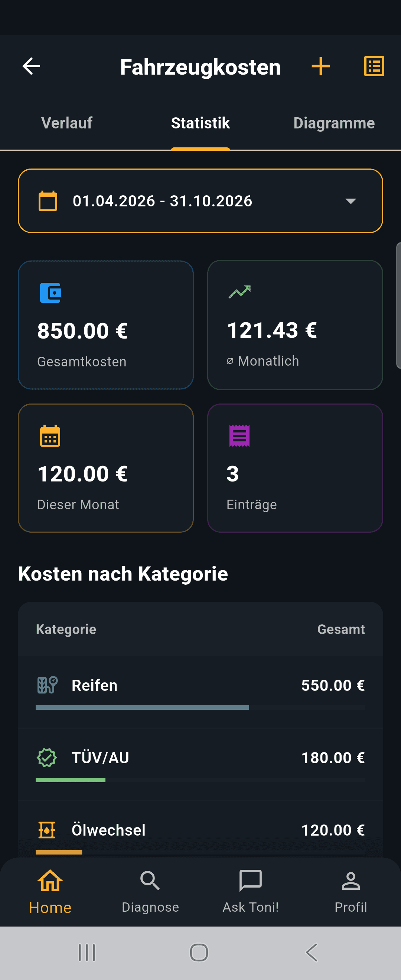The image size is (401, 980).
Task: Switch to the Verlauf tab
Action: coord(66,123)
